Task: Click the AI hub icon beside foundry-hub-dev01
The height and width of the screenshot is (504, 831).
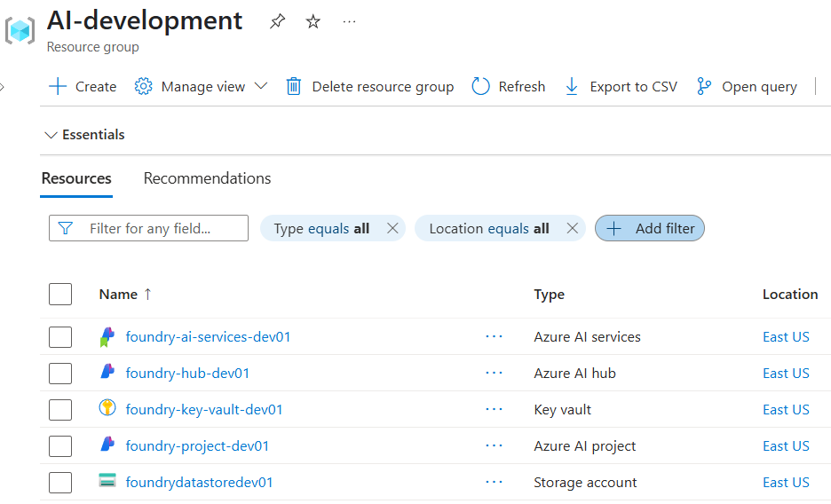Action: (x=107, y=372)
